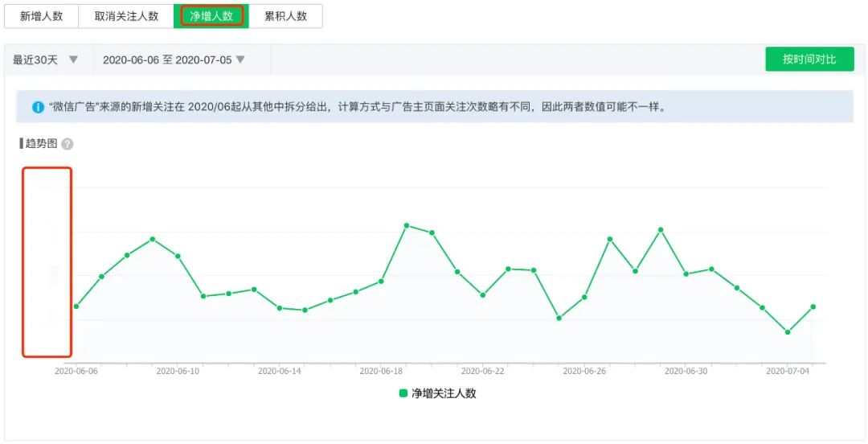868x444 pixels.
Task: Expand the 最近30天 period dropdown
Action: pos(46,60)
